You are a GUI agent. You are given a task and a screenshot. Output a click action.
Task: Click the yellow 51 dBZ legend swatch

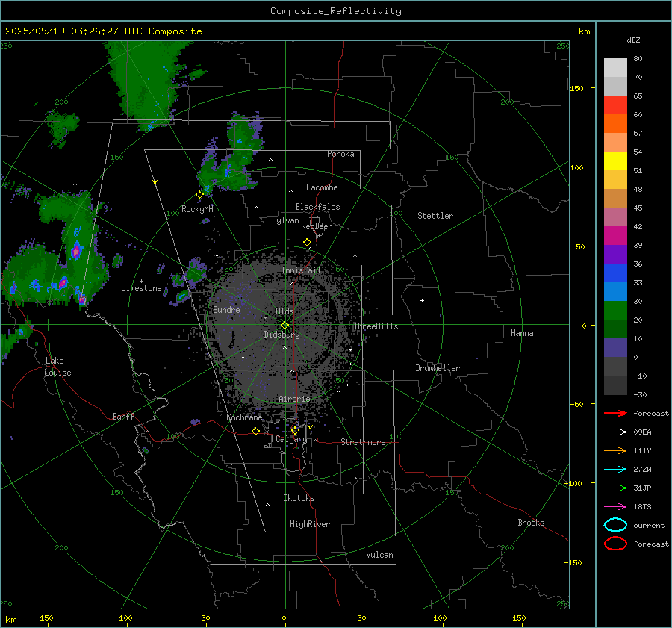615,161
